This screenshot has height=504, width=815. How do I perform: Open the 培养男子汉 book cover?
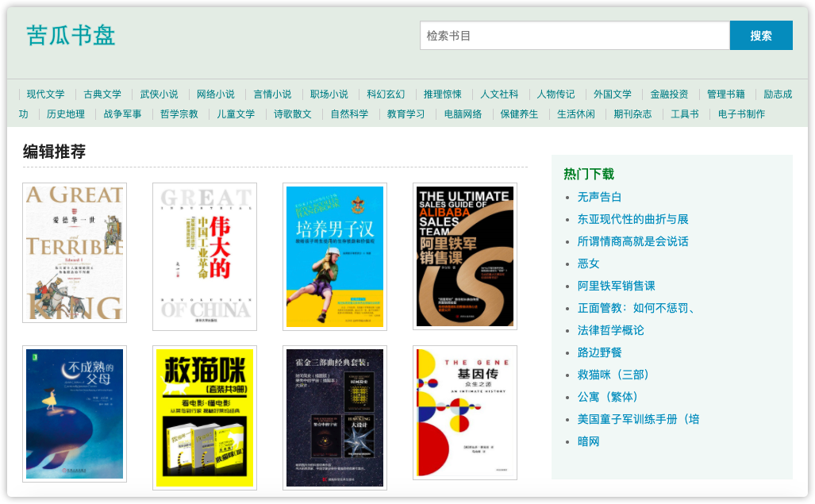335,256
